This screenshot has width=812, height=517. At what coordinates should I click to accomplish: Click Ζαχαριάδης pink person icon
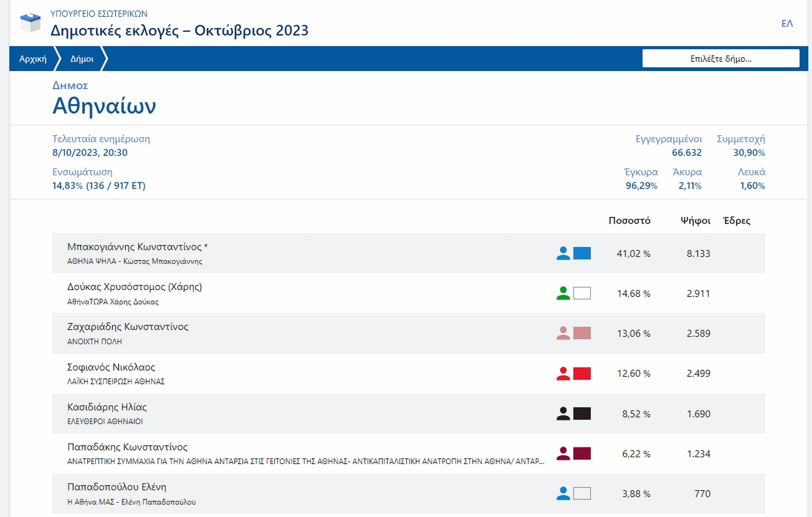click(563, 333)
